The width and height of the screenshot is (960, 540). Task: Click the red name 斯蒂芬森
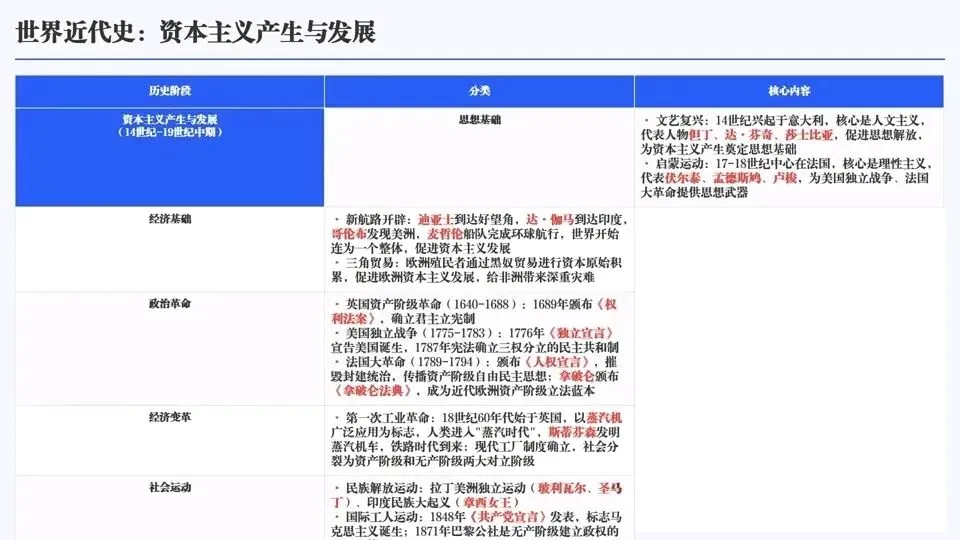click(572, 432)
